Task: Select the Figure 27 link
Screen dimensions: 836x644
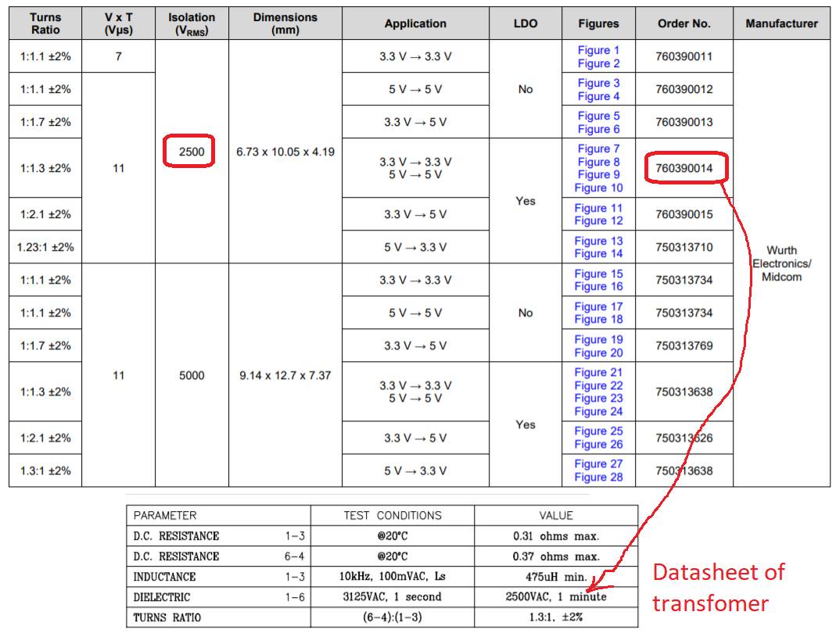Action: (598, 464)
